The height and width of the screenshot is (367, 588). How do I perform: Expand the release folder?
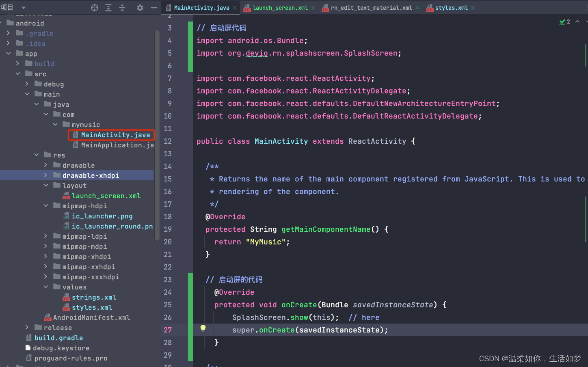click(27, 328)
